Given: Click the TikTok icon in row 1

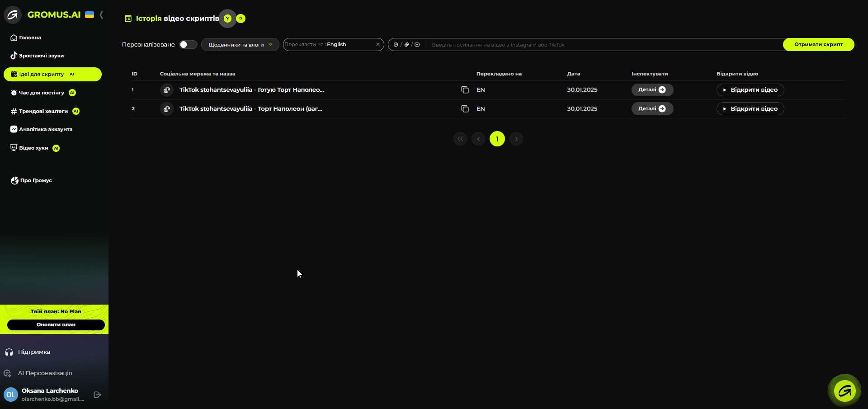Looking at the screenshot, I should click(167, 90).
